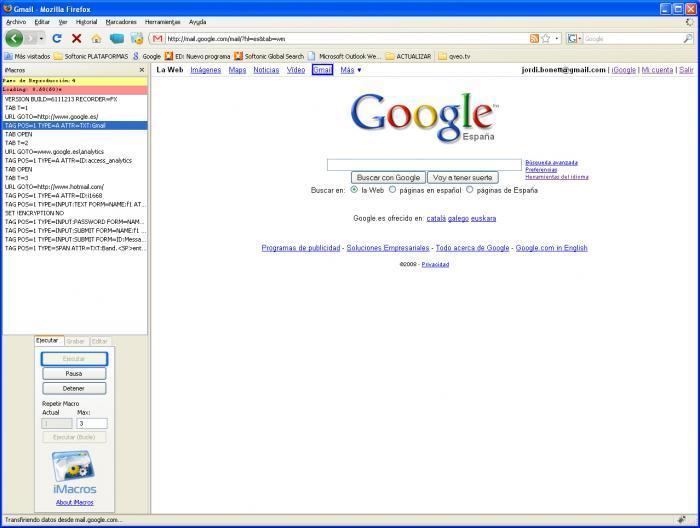Click the blue screen toolbar icon
This screenshot has width=700, height=528.
pyautogui.click(x=117, y=39)
